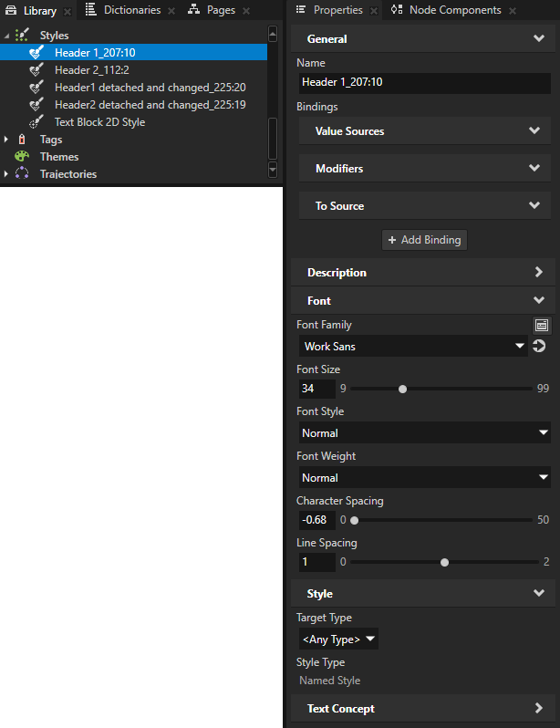Click the Themes palette icon
Screen dimensions: 560x728
point(22,157)
